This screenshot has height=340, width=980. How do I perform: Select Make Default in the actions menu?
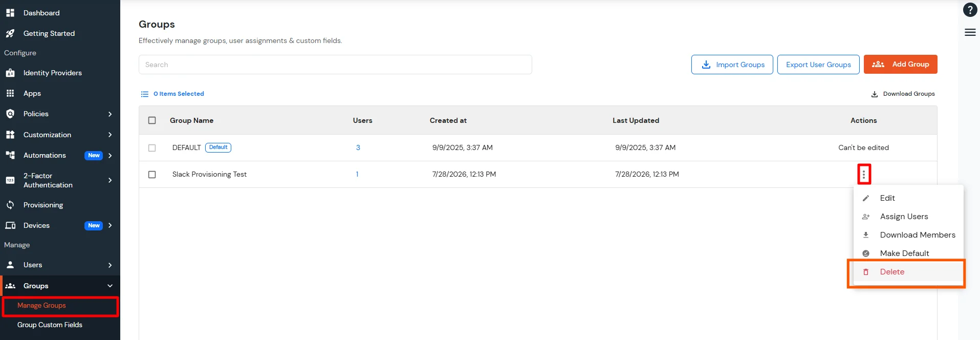point(908,253)
